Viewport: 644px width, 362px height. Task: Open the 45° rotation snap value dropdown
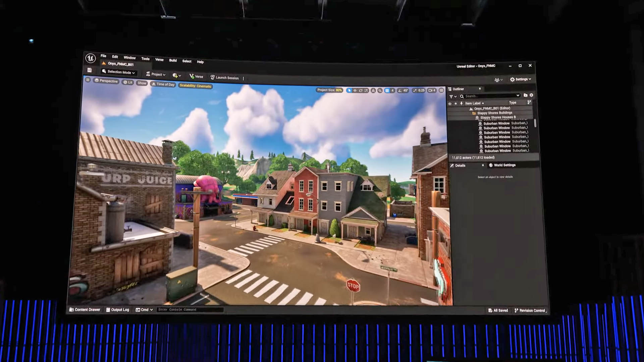coord(406,90)
